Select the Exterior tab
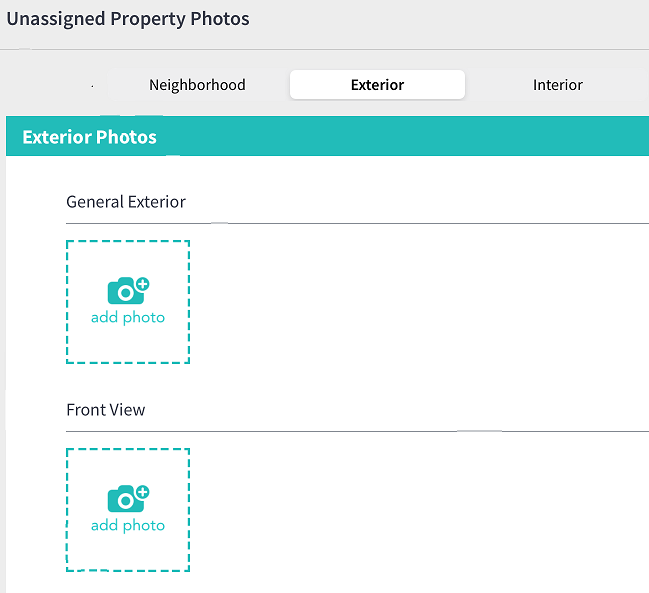Viewport: 649px width, 593px height. 377,85
